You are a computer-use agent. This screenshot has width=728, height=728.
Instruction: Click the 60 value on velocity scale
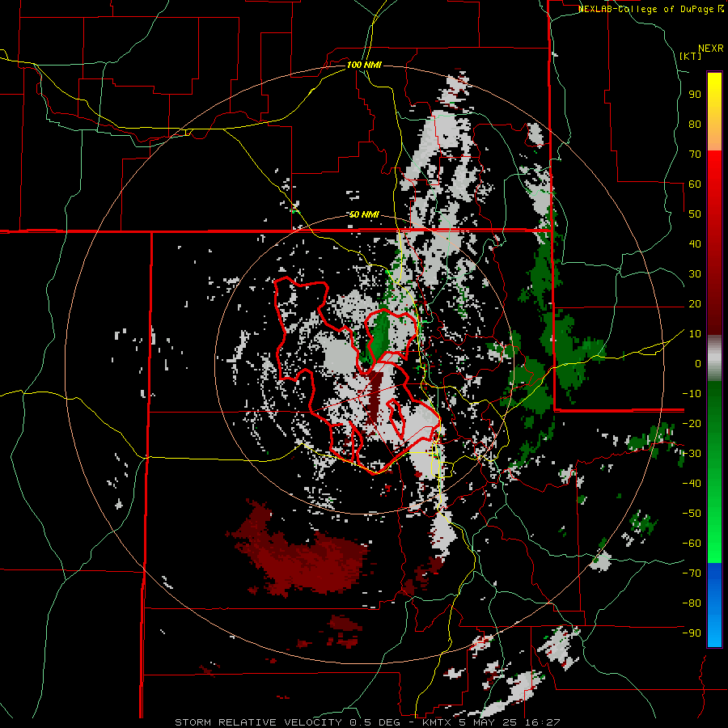tap(695, 184)
